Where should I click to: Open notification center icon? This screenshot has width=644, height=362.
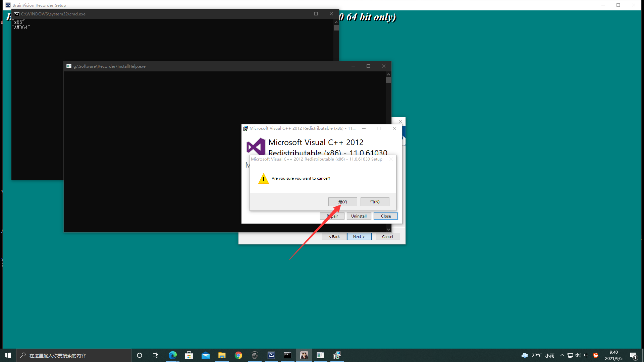pyautogui.click(x=633, y=355)
